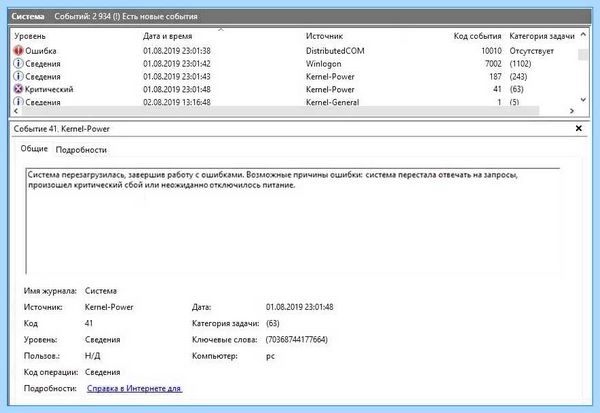Click event code 7002 cell
This screenshot has height=413, width=600.
(x=493, y=64)
